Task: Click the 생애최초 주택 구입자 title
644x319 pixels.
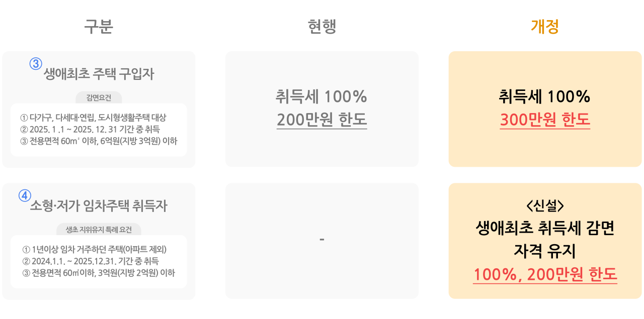Action: coord(99,74)
